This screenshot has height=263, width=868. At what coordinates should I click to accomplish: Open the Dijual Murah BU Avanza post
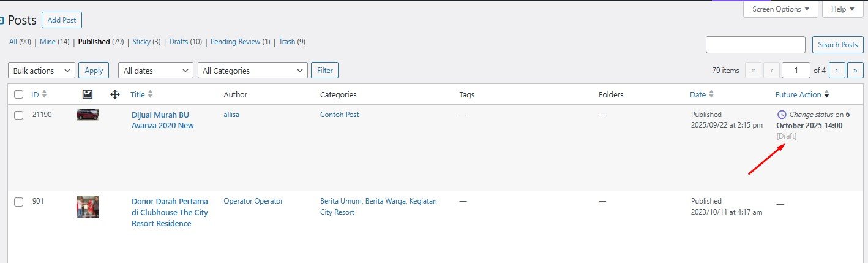163,120
